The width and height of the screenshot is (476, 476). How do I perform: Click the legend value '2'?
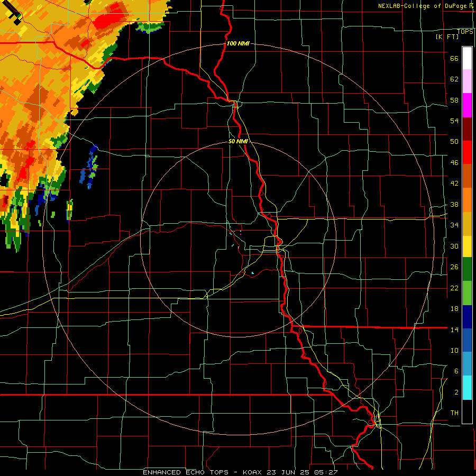click(x=456, y=392)
